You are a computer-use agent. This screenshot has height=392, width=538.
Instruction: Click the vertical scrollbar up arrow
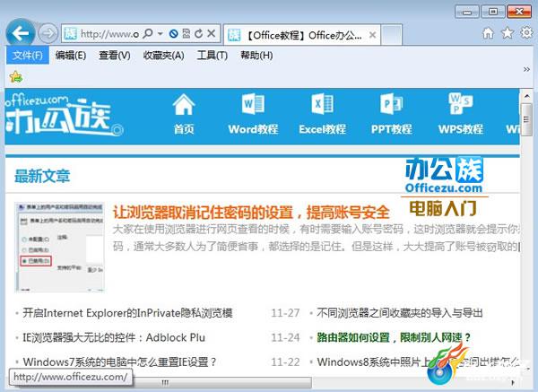(x=526, y=97)
